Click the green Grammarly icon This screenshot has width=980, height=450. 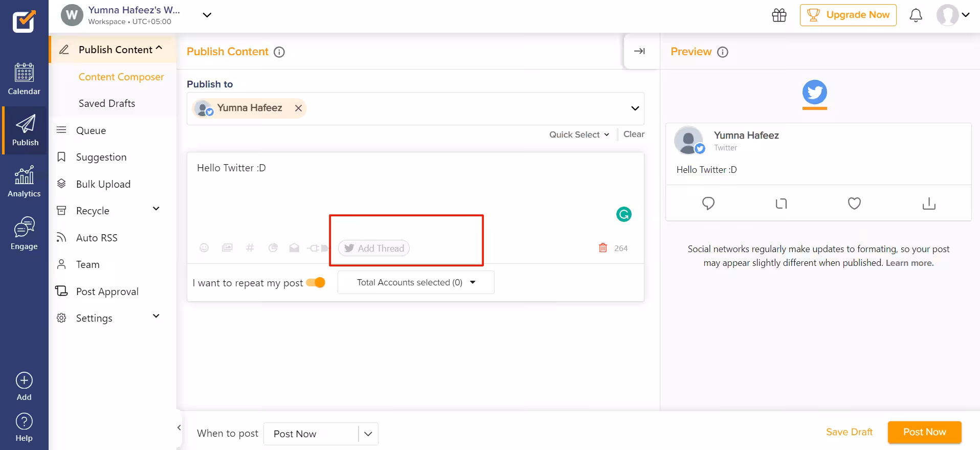[623, 214]
